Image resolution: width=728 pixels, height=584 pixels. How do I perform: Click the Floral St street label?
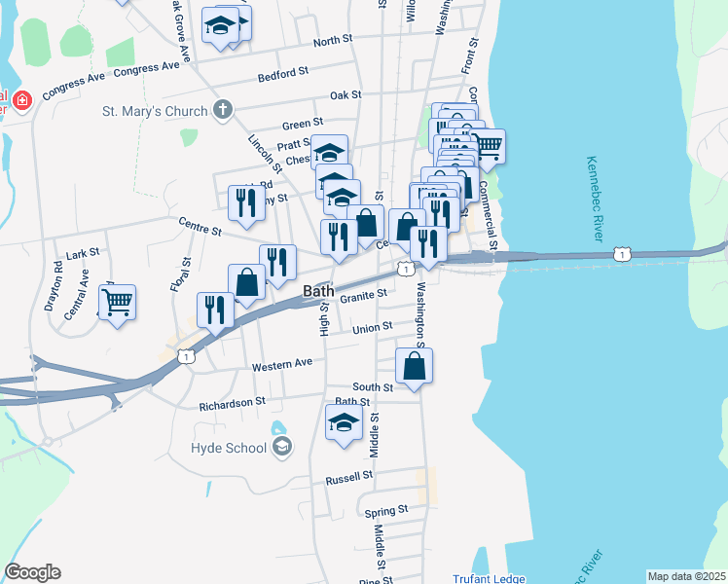(x=180, y=274)
